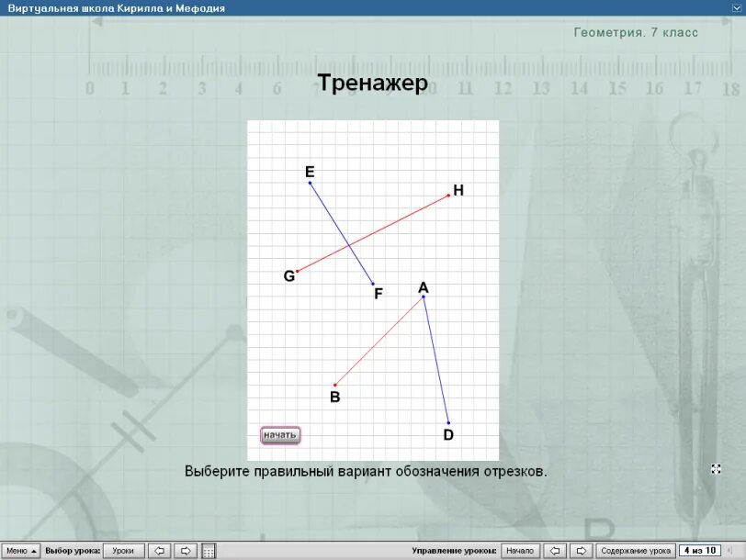
Task: Open Содержание урока
Action: click(636, 551)
